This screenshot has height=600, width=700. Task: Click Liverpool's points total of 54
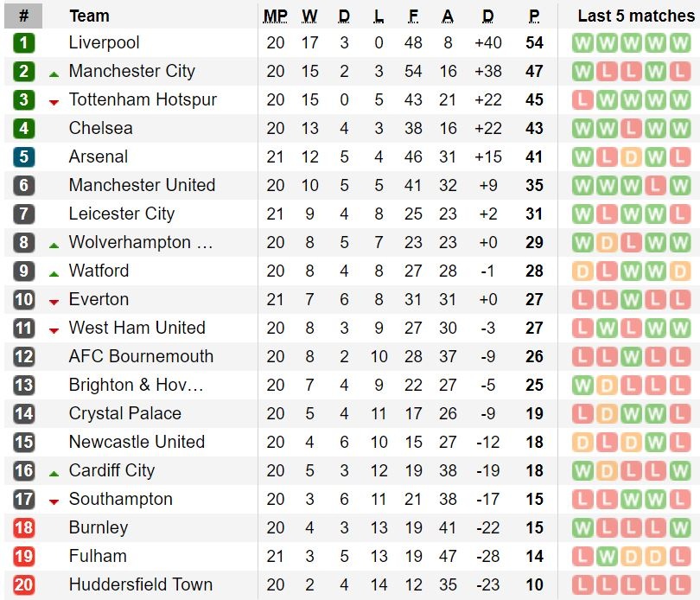(x=534, y=43)
